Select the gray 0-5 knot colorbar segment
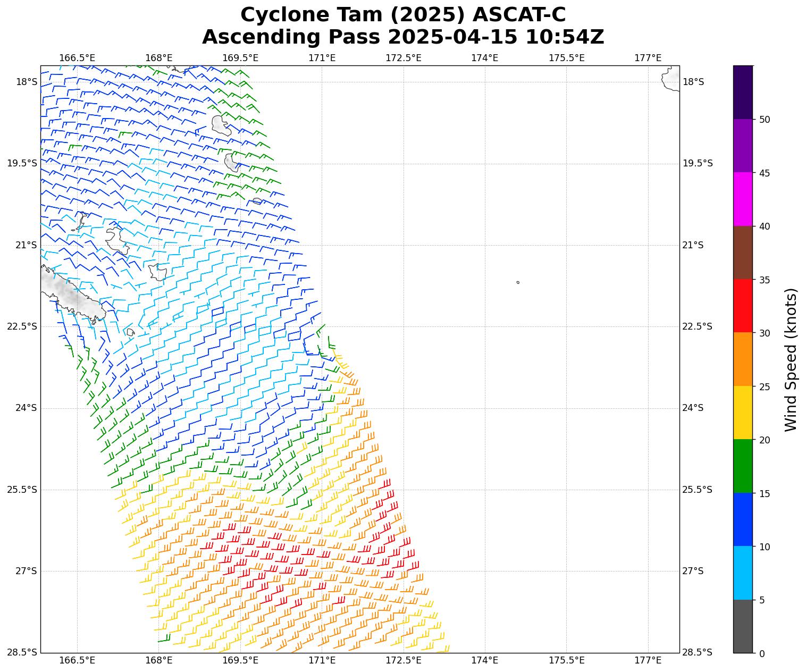Viewport: 806px width, 672px height. [743, 626]
